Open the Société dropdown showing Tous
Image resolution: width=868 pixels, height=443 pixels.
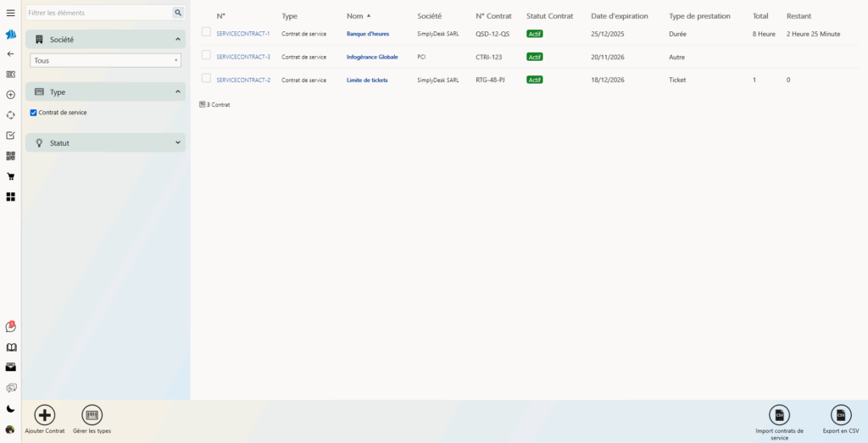pos(105,61)
